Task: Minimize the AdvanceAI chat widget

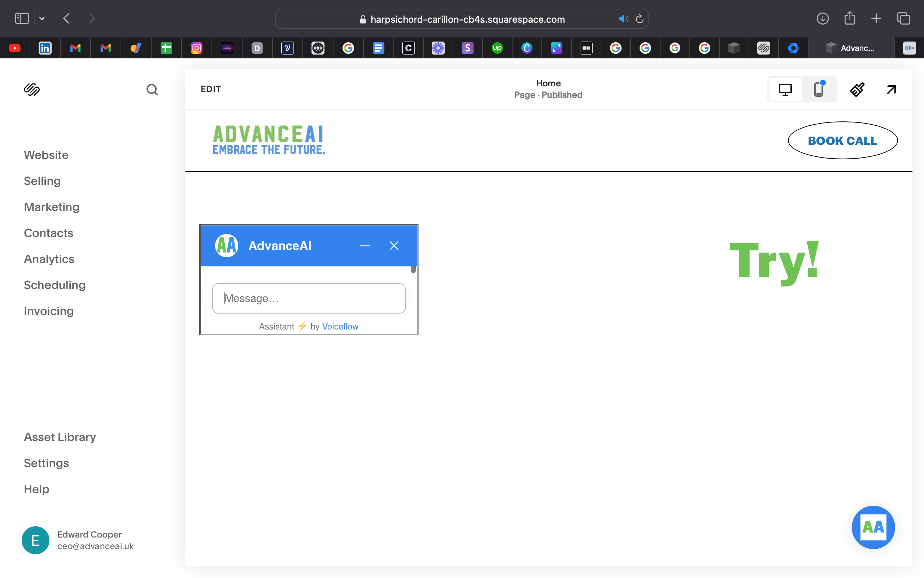Action: point(365,245)
